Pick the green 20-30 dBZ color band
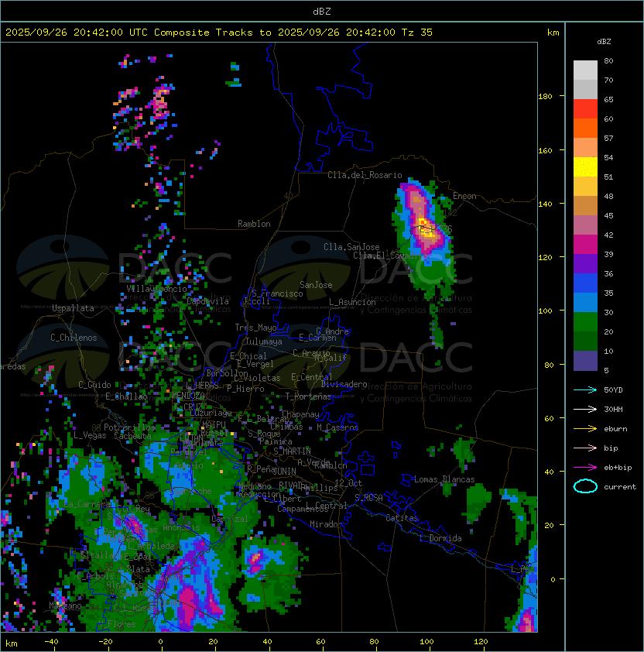 coord(585,322)
